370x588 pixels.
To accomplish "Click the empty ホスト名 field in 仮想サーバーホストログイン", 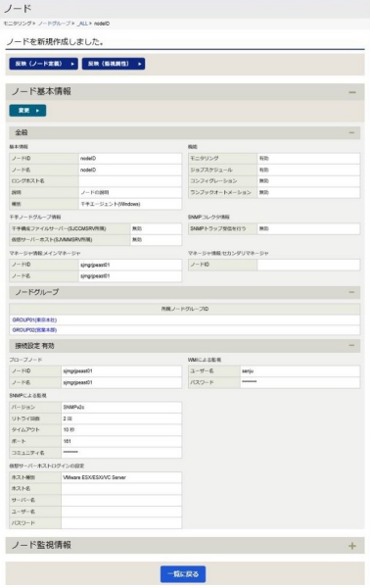I will (x=121, y=489).
